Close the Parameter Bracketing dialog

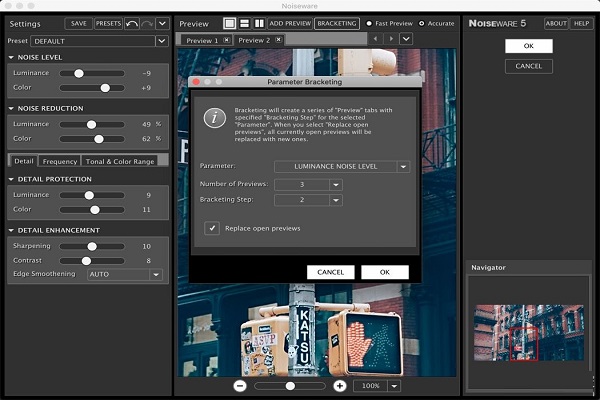point(196,82)
